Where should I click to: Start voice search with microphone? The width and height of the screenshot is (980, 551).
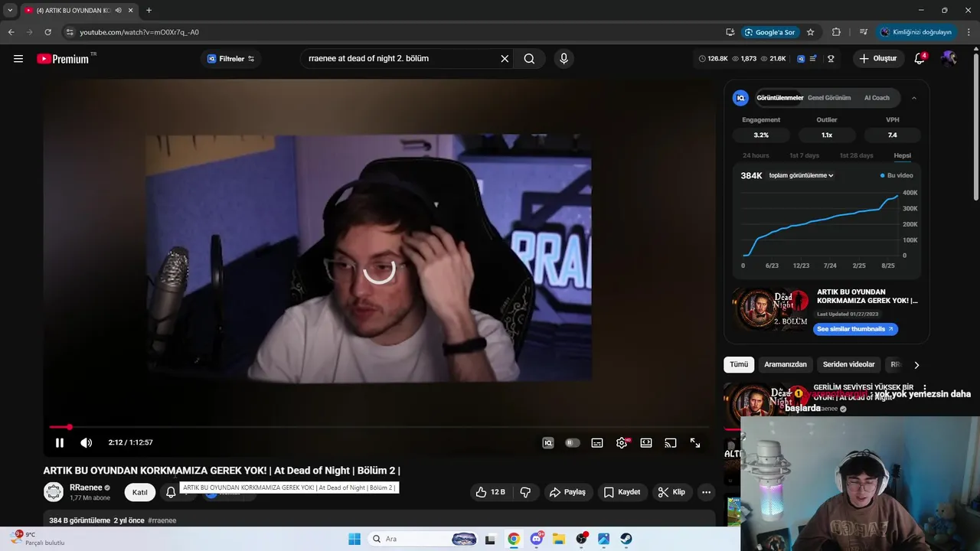click(563, 59)
